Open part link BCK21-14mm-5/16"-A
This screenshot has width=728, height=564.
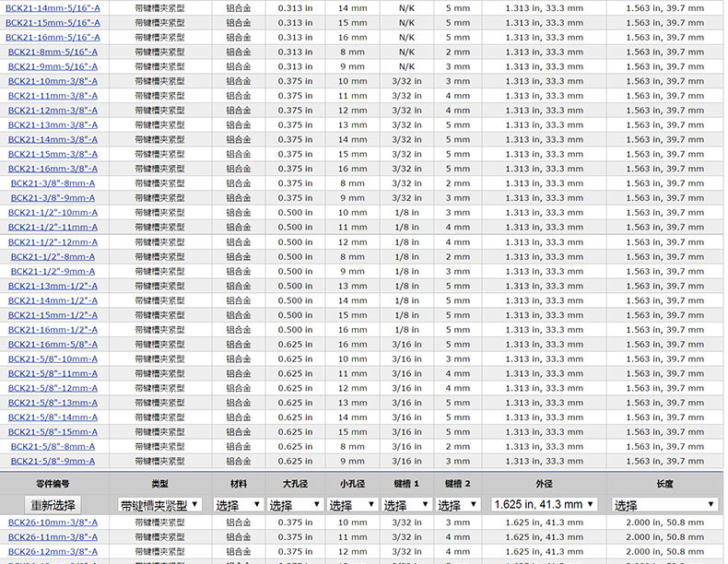click(x=53, y=7)
